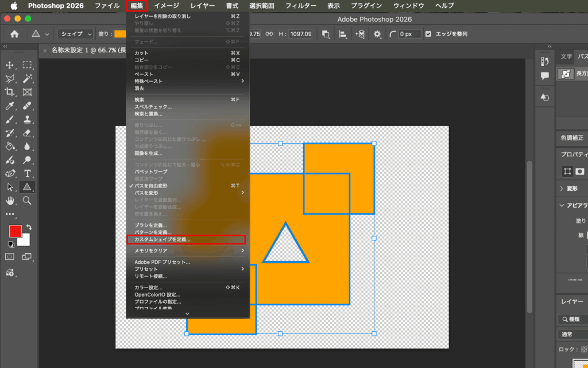
Task: Swap foreground and background colors
Action: pos(29,227)
